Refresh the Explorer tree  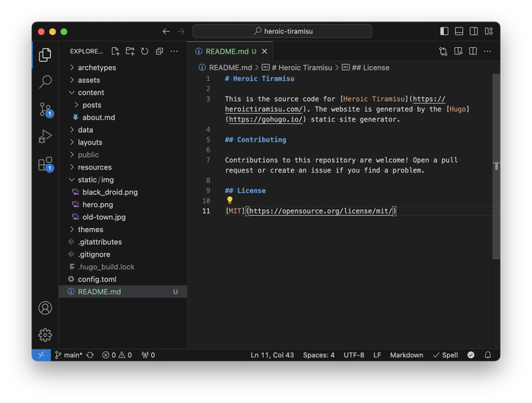144,51
